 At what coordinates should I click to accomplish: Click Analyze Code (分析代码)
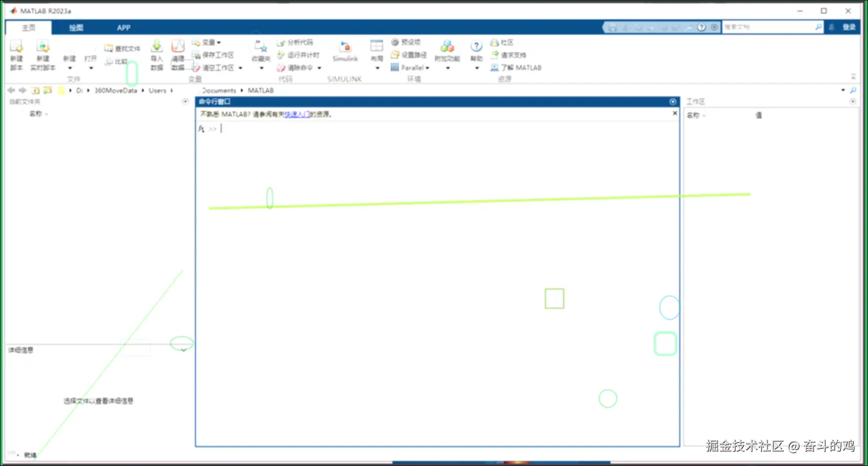(295, 42)
